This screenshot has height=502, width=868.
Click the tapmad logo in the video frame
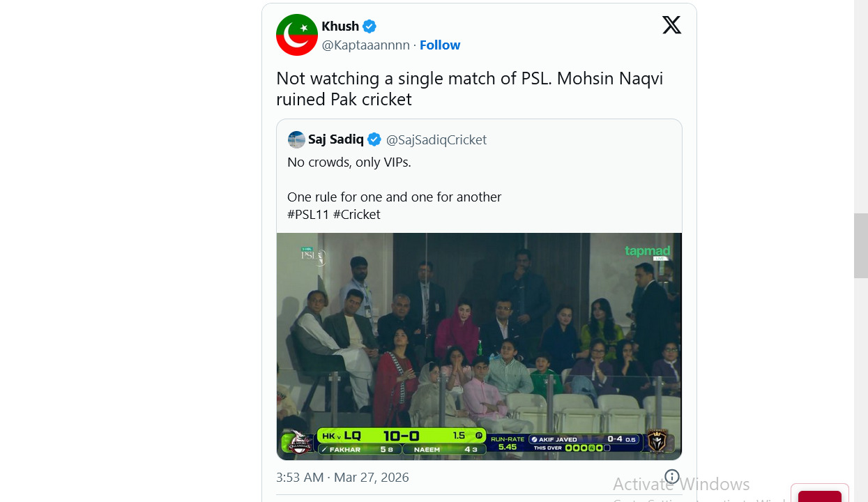point(647,251)
